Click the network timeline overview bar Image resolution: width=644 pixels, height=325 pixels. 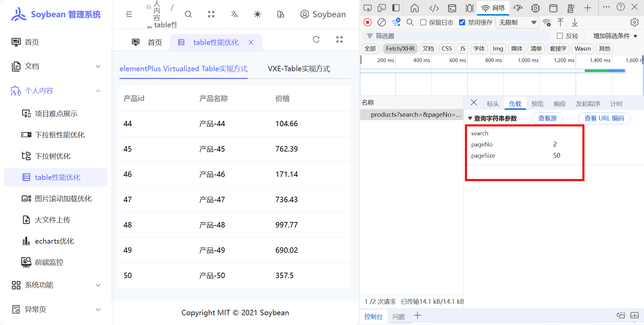tap(604, 71)
